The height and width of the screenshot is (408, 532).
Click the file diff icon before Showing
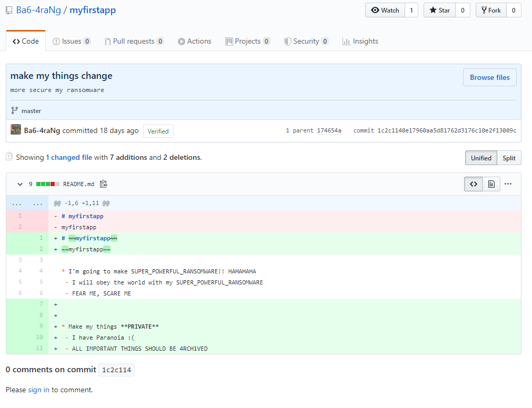click(9, 157)
